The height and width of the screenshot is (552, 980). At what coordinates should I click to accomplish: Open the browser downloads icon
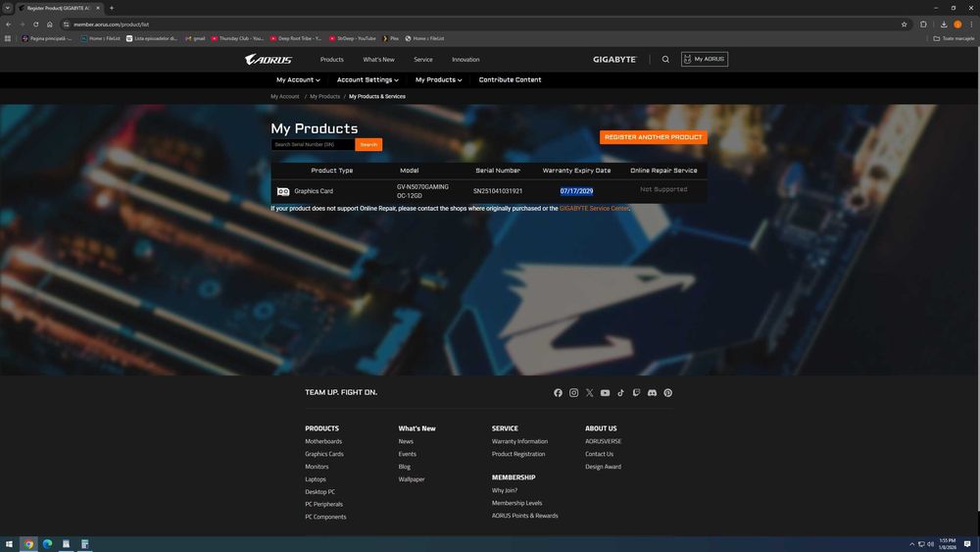(944, 25)
